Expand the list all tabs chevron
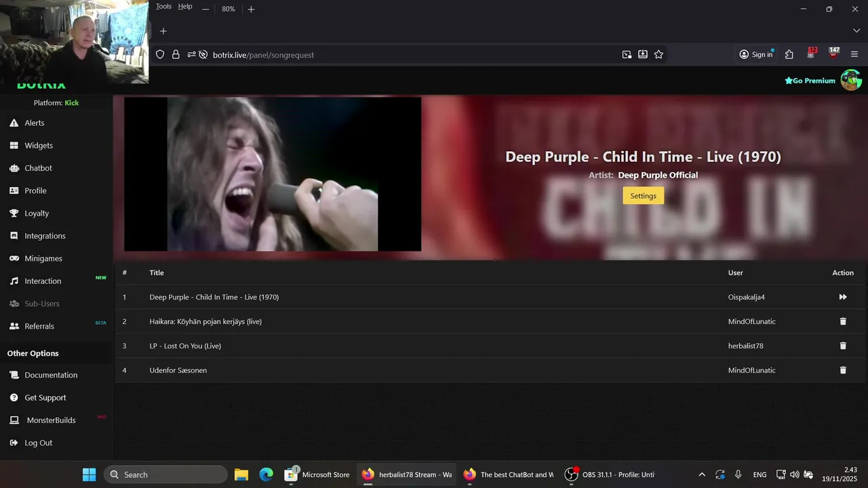The width and height of the screenshot is (868, 488). (856, 31)
